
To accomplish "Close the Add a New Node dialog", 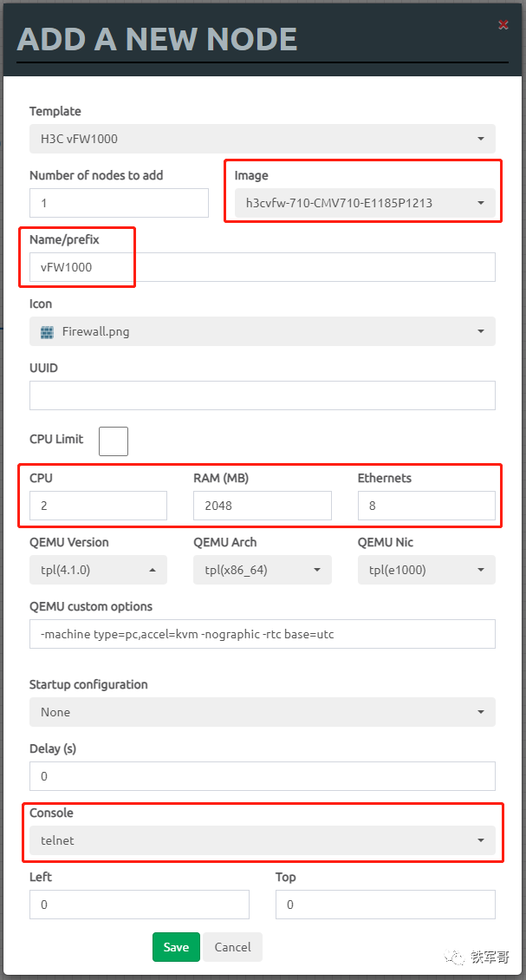I will click(x=503, y=25).
